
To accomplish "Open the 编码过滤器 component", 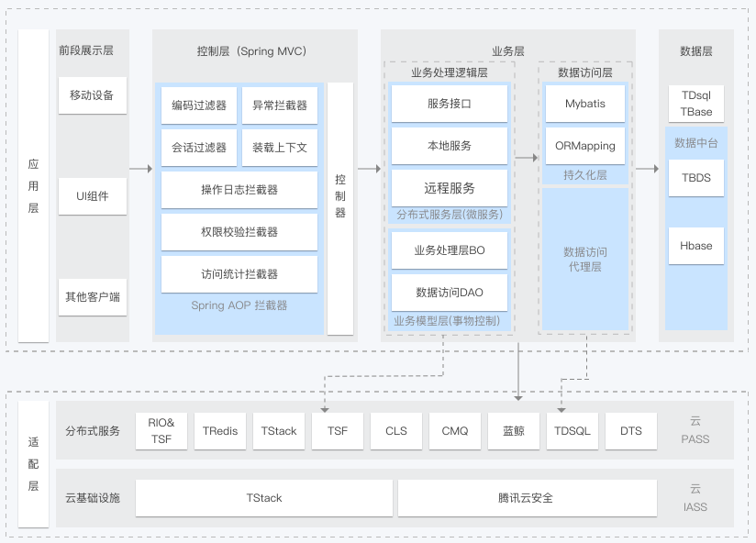I will pyautogui.click(x=198, y=105).
